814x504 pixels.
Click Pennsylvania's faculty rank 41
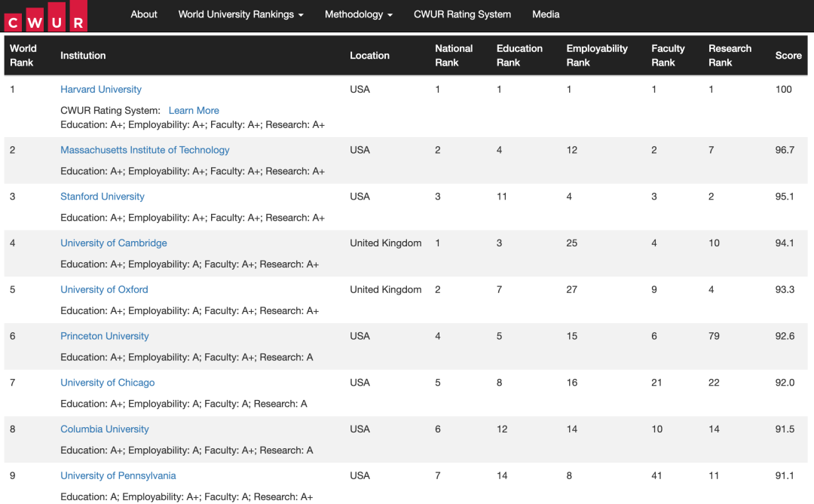tap(656, 475)
